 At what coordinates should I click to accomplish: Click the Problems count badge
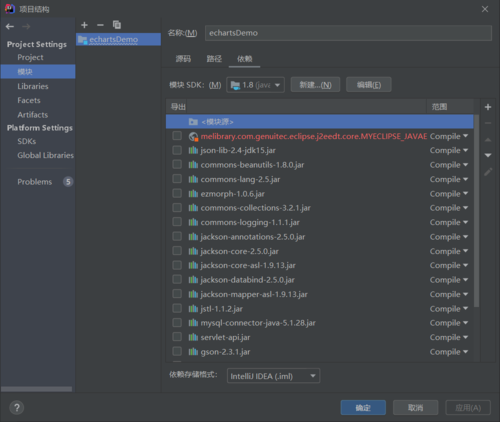click(x=68, y=182)
